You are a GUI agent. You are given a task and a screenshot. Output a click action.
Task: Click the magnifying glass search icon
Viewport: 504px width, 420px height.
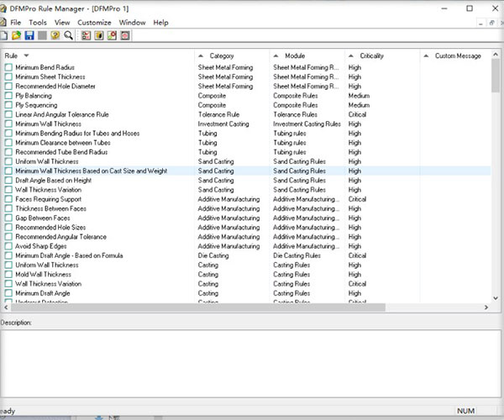click(x=68, y=35)
